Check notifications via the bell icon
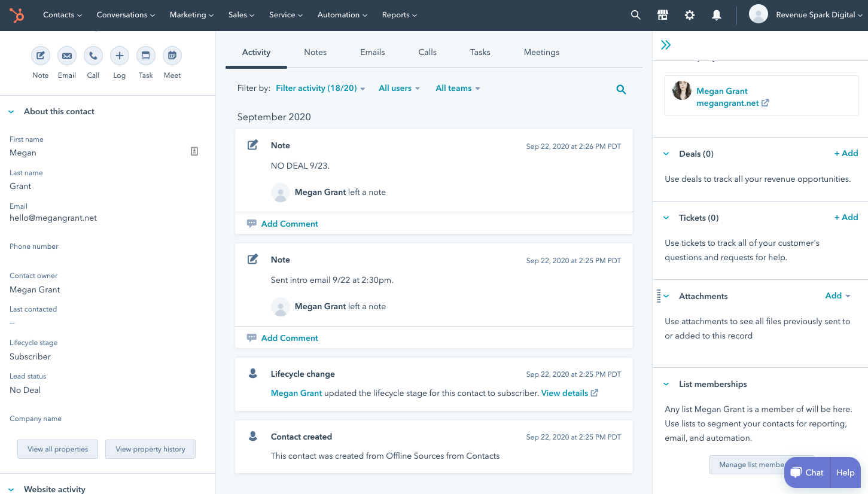This screenshot has height=494, width=868. point(716,14)
